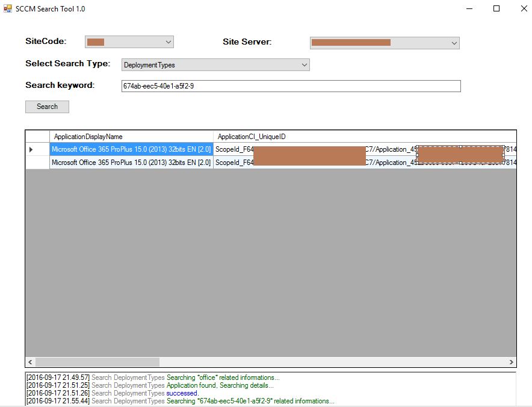Image resolution: width=532 pixels, height=407 pixels.
Task: Click the horizontal scrollbar left arrow
Action: pyautogui.click(x=30, y=362)
